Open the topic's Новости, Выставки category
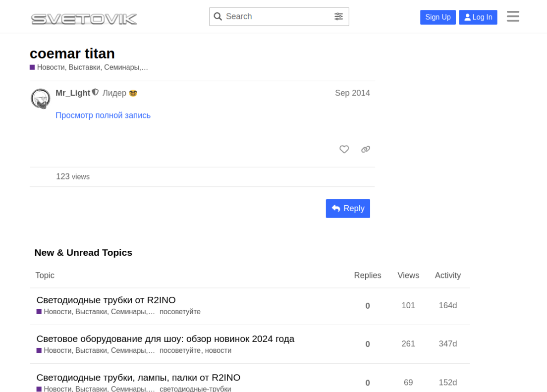 point(89,67)
